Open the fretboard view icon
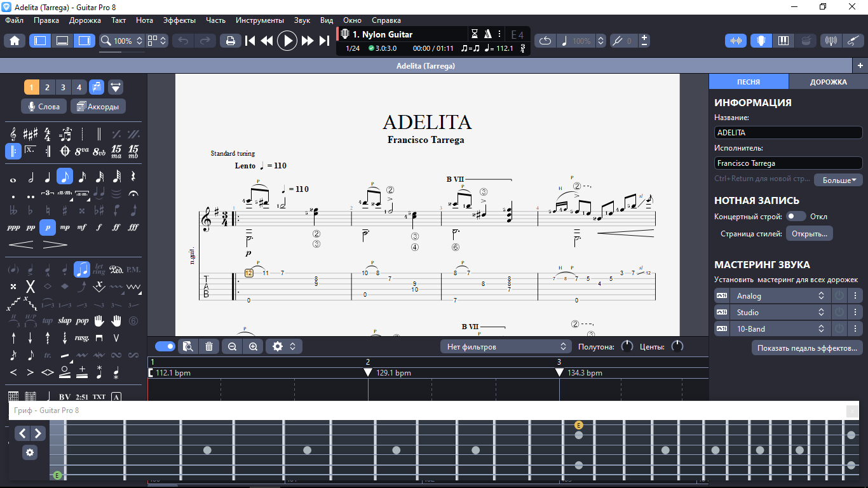Screen dimensions: 868x488 pyautogui.click(x=761, y=41)
